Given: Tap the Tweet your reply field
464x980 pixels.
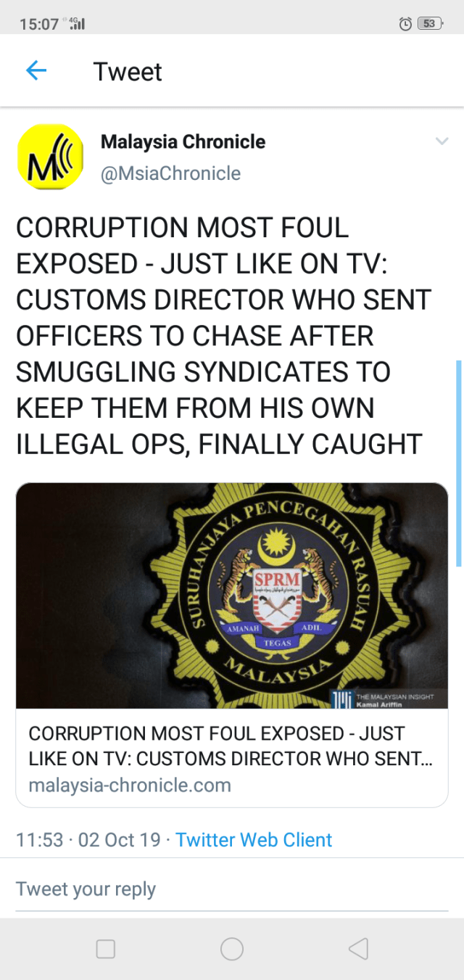Looking at the screenshot, I should [x=232, y=889].
